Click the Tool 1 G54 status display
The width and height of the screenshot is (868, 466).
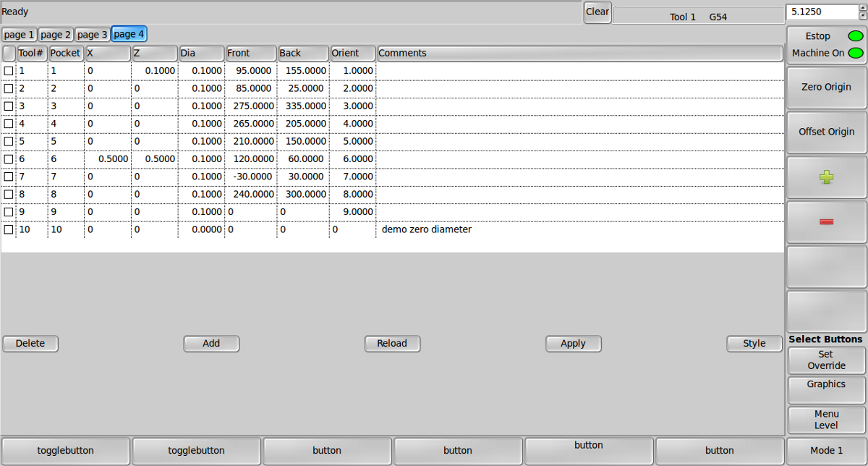[698, 16]
